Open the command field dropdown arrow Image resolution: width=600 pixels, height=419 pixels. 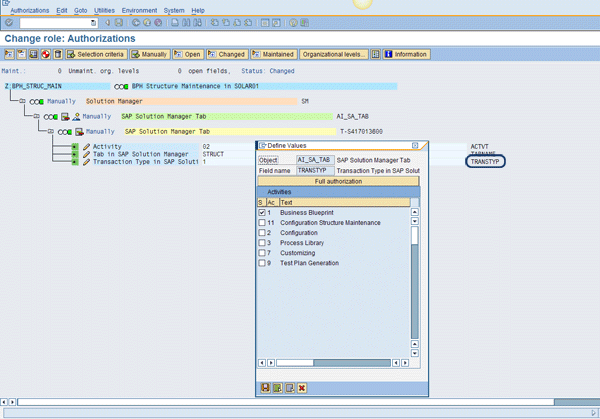(x=94, y=22)
